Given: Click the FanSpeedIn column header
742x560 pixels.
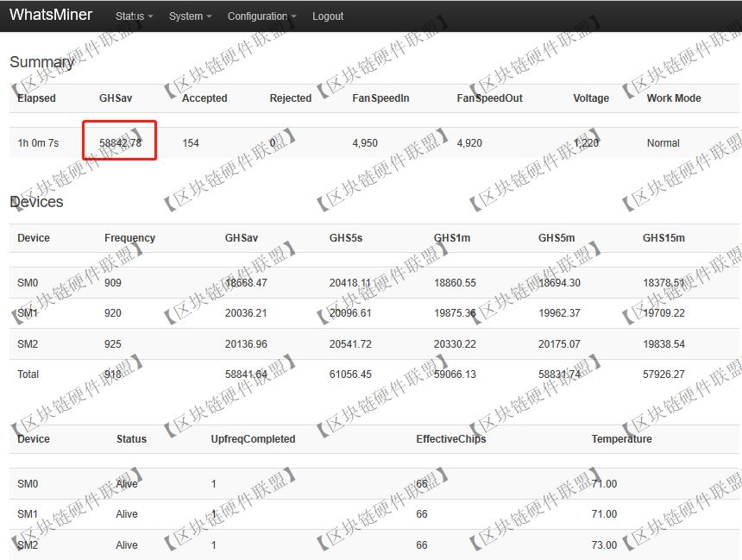Looking at the screenshot, I should click(380, 98).
